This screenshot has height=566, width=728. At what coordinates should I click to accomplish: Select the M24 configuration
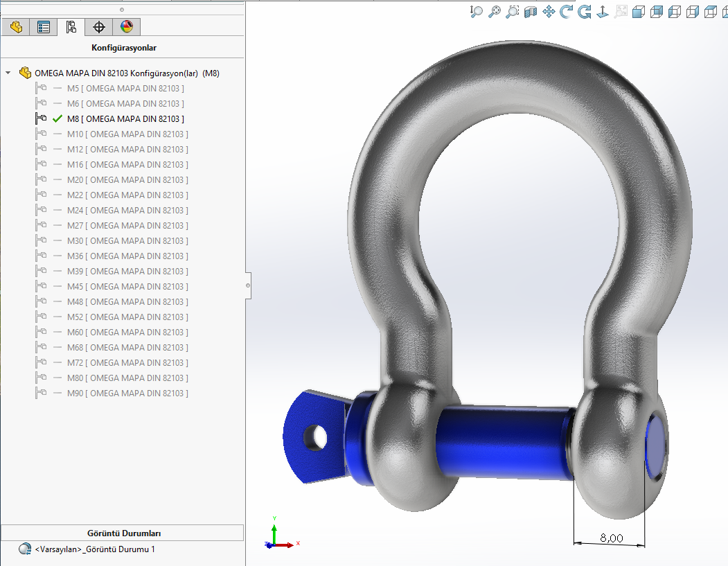[127, 211]
